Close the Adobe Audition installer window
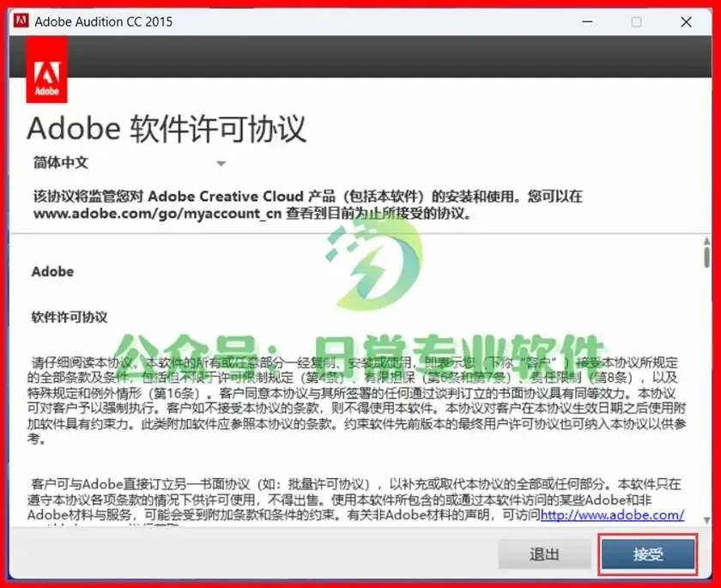Screen dimensions: 721x588 (x=686, y=22)
